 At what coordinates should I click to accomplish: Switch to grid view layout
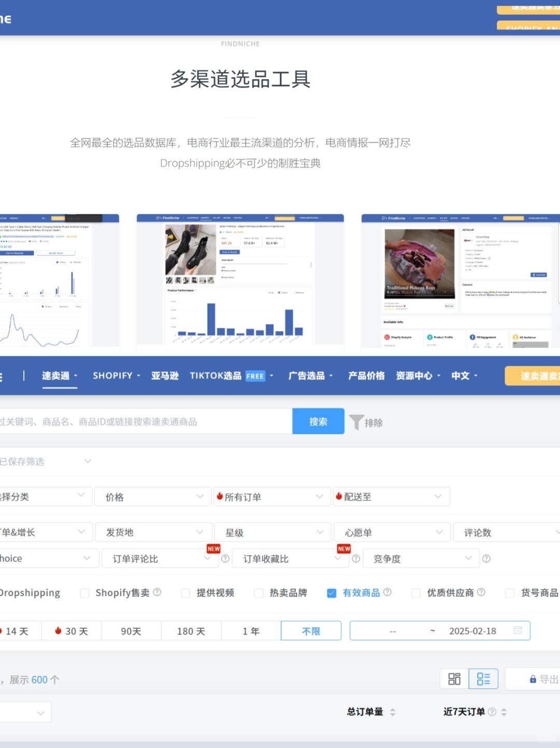tap(454, 679)
